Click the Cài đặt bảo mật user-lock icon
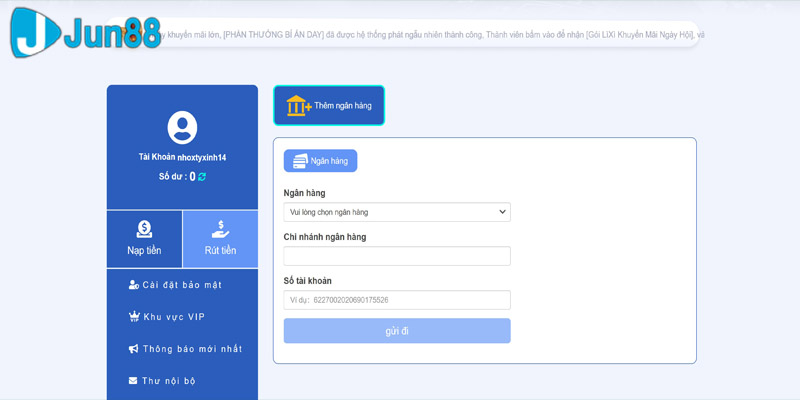The height and width of the screenshot is (400, 800). 134,285
